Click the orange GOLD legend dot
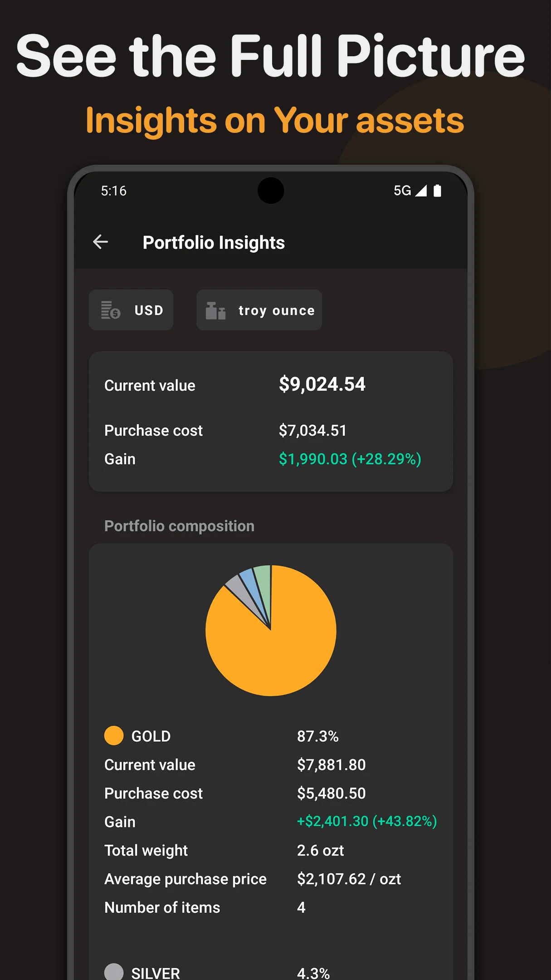 point(114,735)
